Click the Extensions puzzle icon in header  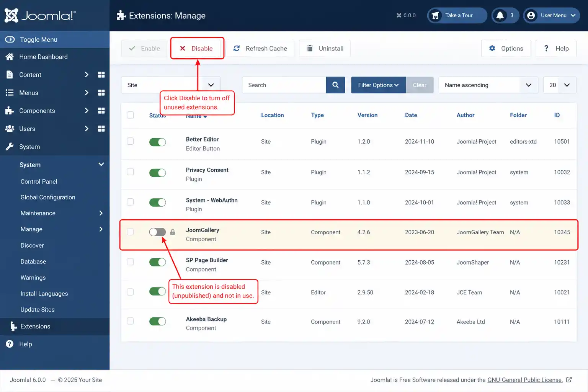pyautogui.click(x=121, y=15)
